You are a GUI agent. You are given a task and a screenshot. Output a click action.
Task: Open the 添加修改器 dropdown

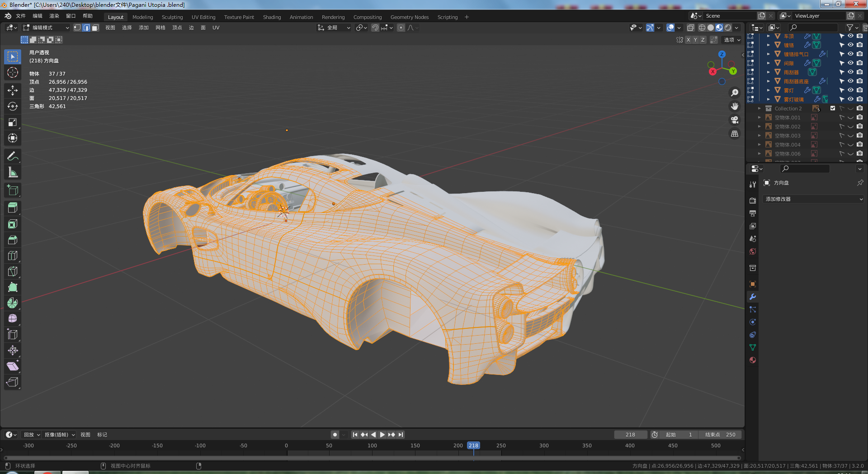(x=814, y=199)
